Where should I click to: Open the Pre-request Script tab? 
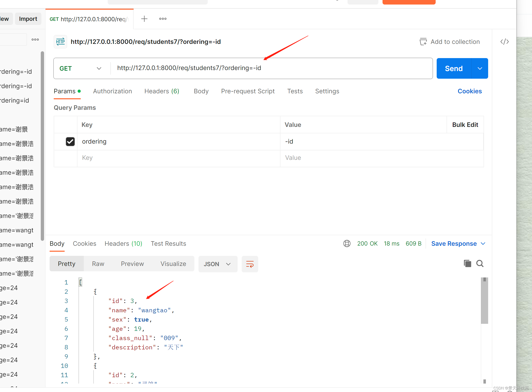(248, 91)
